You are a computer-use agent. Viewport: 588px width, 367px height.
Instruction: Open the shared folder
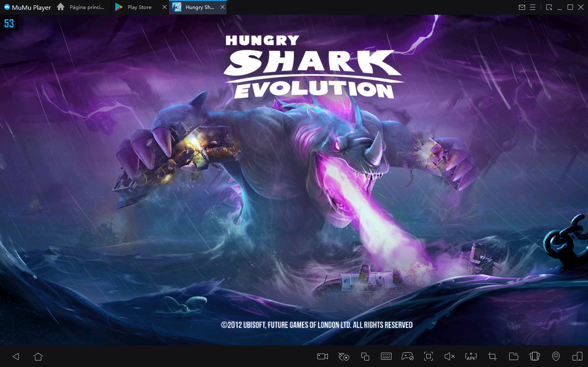pos(513,356)
